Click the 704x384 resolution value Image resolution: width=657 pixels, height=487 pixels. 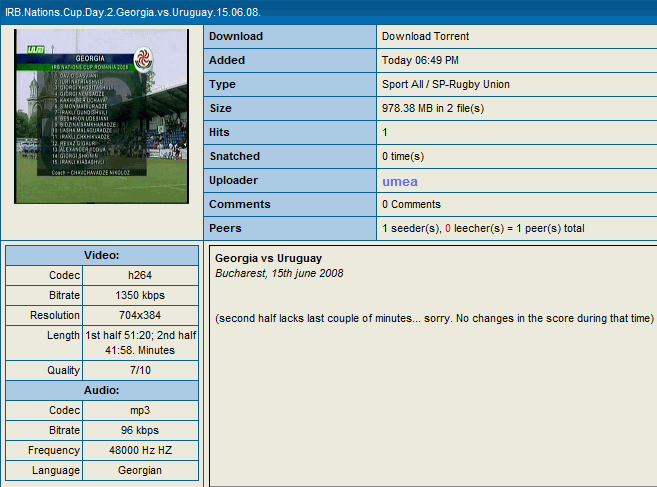point(140,315)
